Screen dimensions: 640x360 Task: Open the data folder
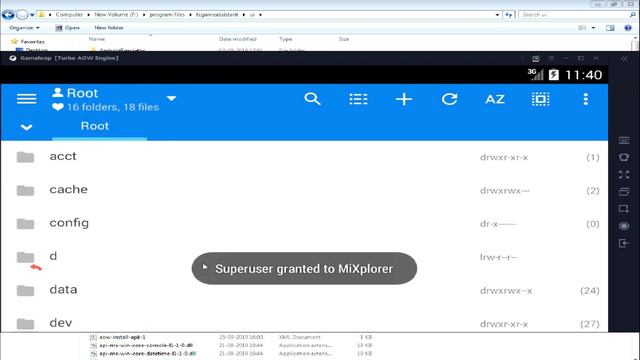(304, 291)
